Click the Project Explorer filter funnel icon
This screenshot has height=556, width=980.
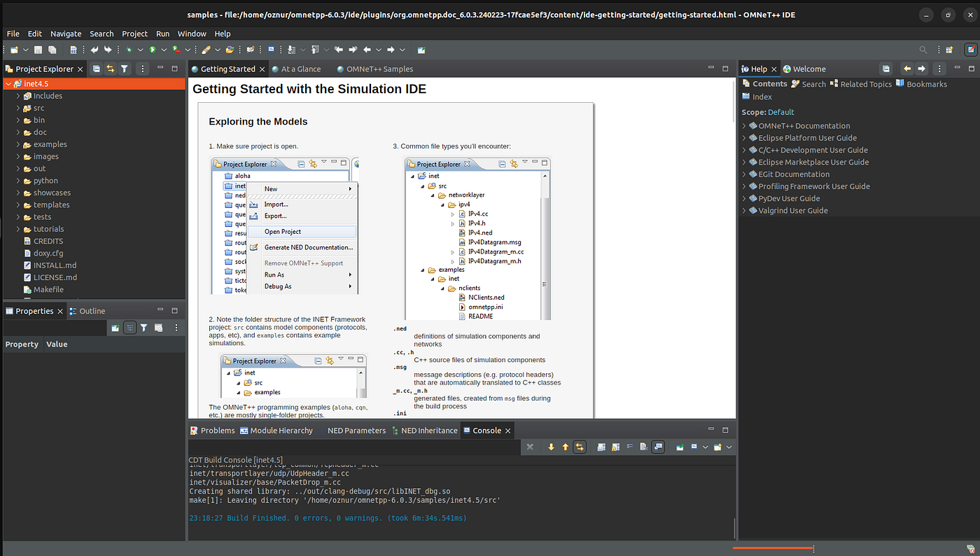125,69
